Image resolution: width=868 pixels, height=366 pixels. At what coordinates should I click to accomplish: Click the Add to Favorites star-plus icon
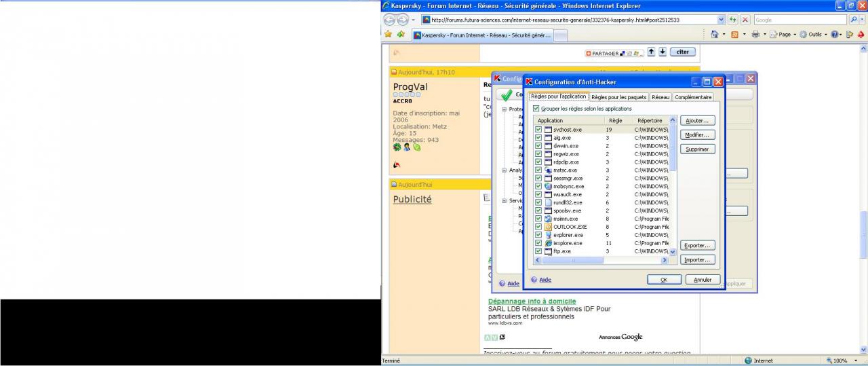[401, 35]
